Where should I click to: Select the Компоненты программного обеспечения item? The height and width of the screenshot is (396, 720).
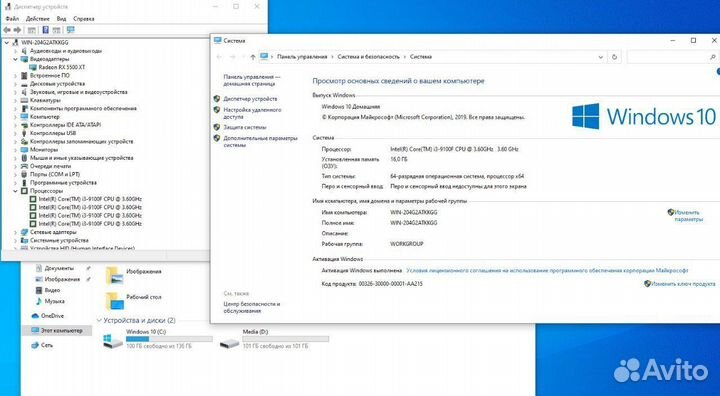point(83,108)
